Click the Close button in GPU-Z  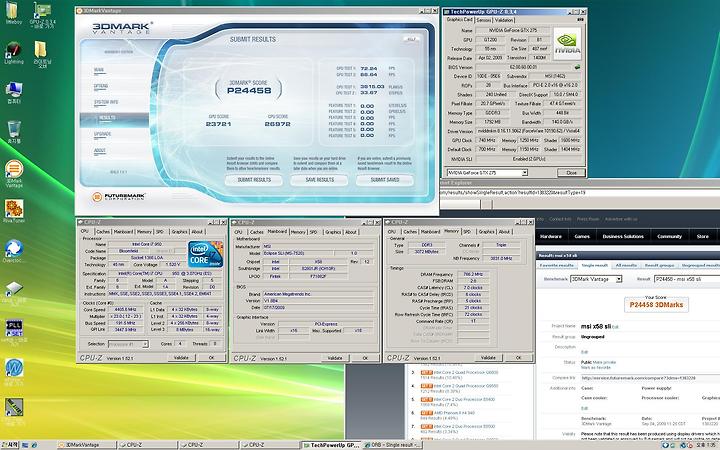point(571,173)
